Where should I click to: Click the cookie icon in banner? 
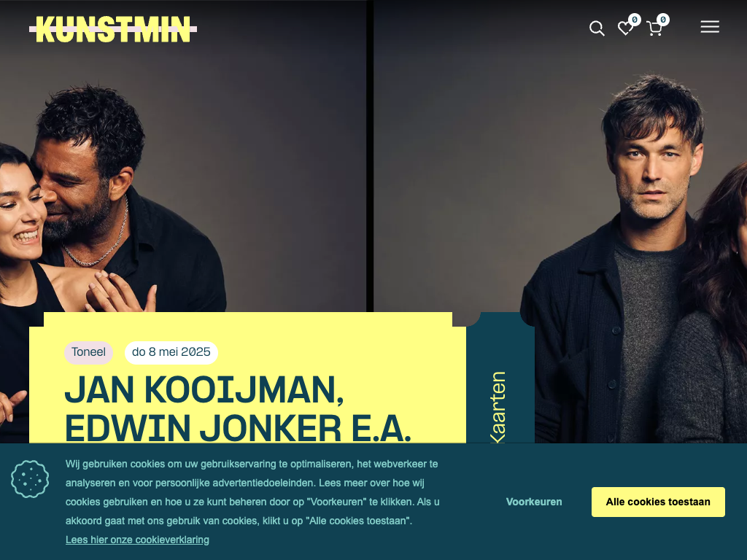[30, 479]
